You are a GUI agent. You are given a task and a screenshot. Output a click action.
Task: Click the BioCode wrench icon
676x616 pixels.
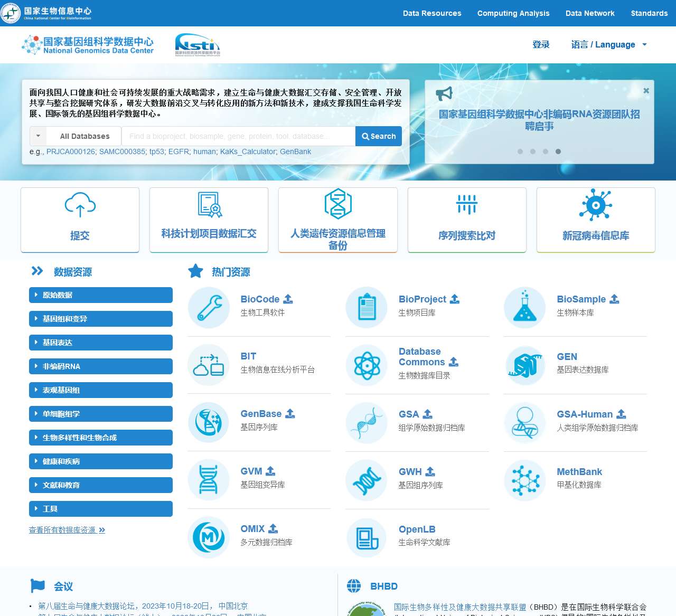(x=209, y=307)
